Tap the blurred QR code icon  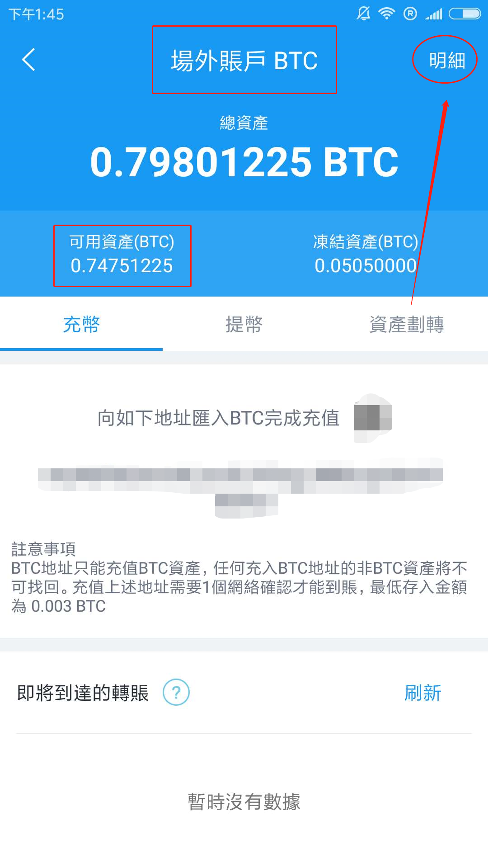[x=373, y=418]
